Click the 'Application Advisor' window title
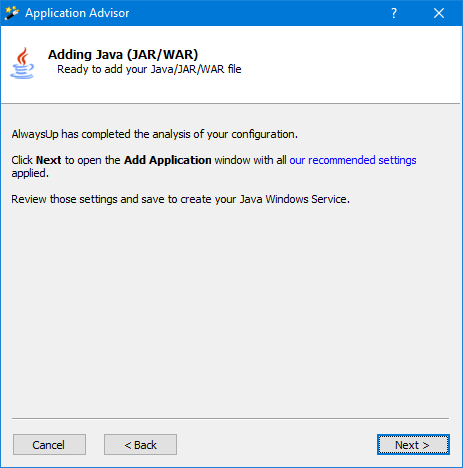 tap(77, 13)
